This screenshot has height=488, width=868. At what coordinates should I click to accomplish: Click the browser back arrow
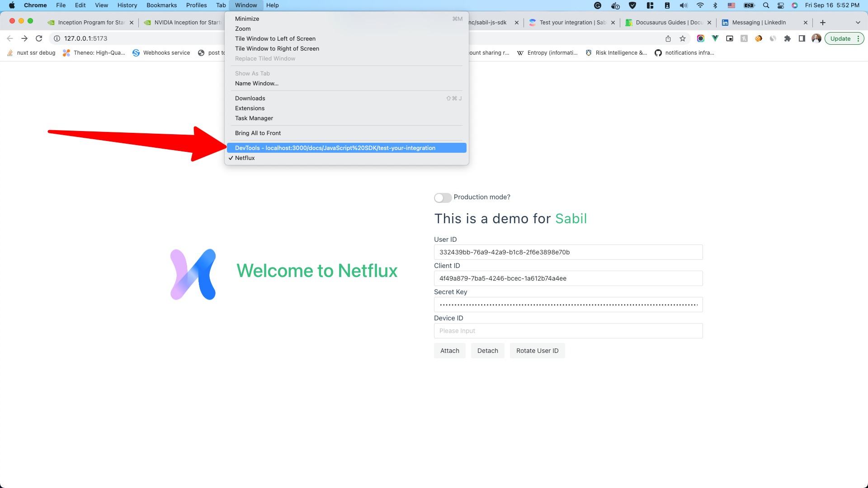(10, 38)
